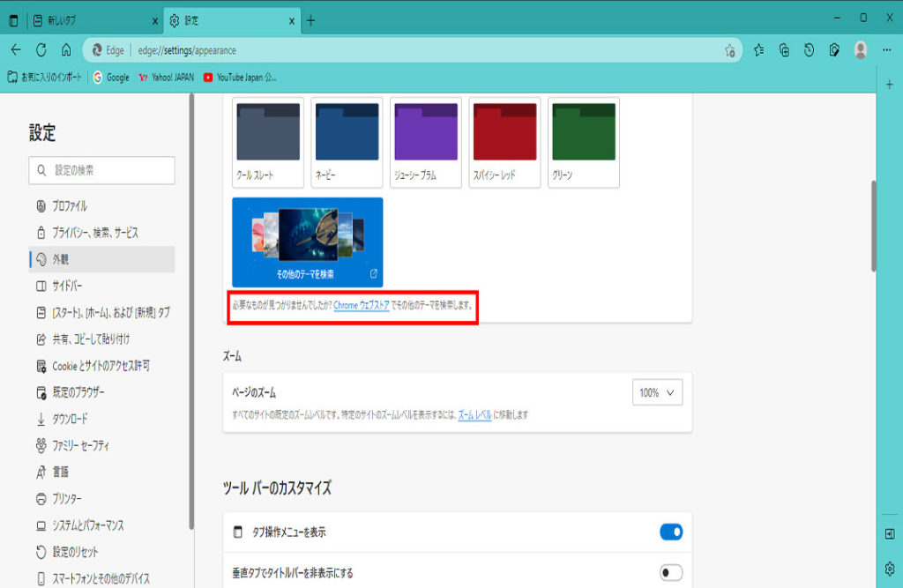Open the Settings and more (…) menu
903x588 pixels.
pos(886,50)
